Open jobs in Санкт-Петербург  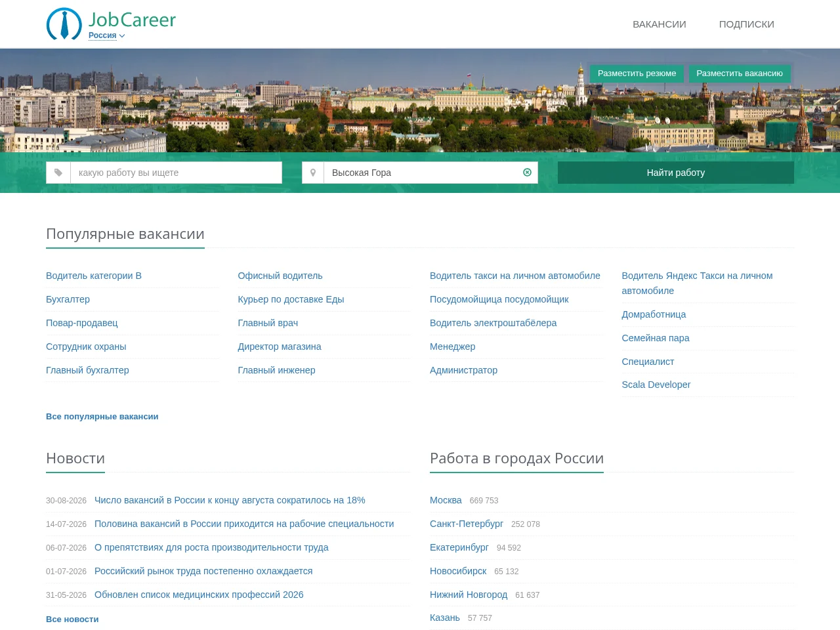pos(467,524)
